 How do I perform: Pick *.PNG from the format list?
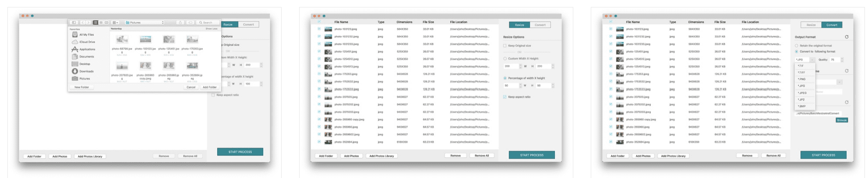(x=801, y=79)
